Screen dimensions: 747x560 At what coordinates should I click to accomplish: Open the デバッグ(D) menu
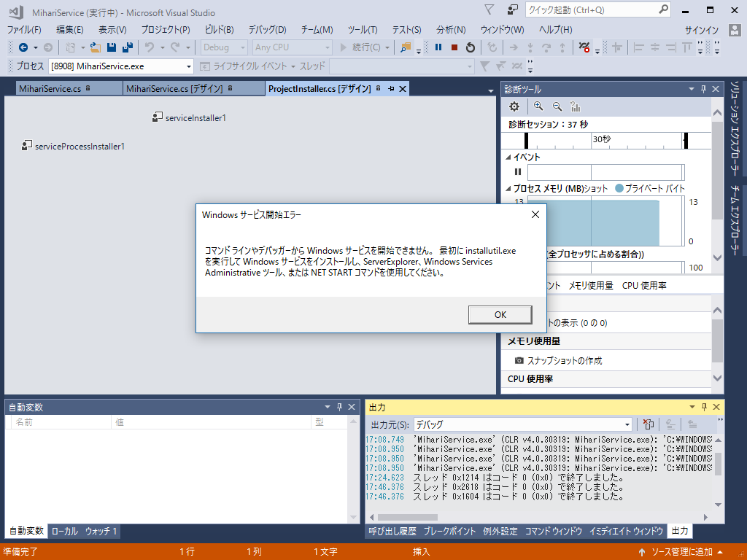coord(267,30)
